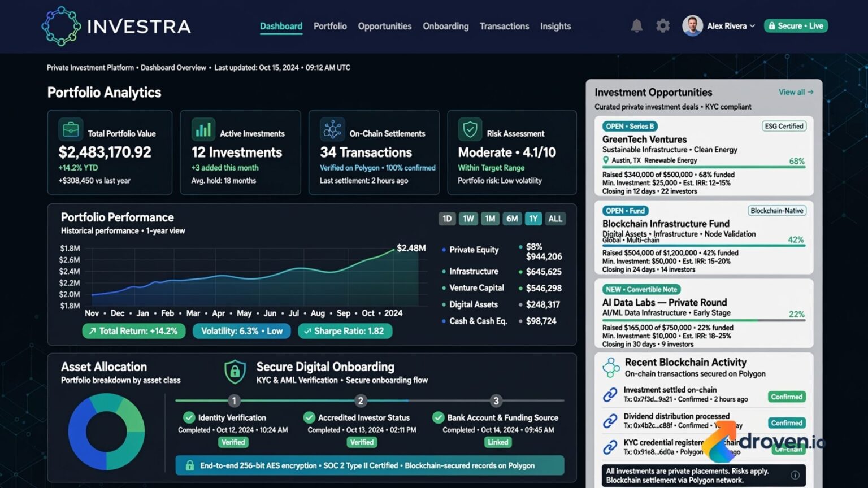Click Alex Rivera's profile avatar

692,25
